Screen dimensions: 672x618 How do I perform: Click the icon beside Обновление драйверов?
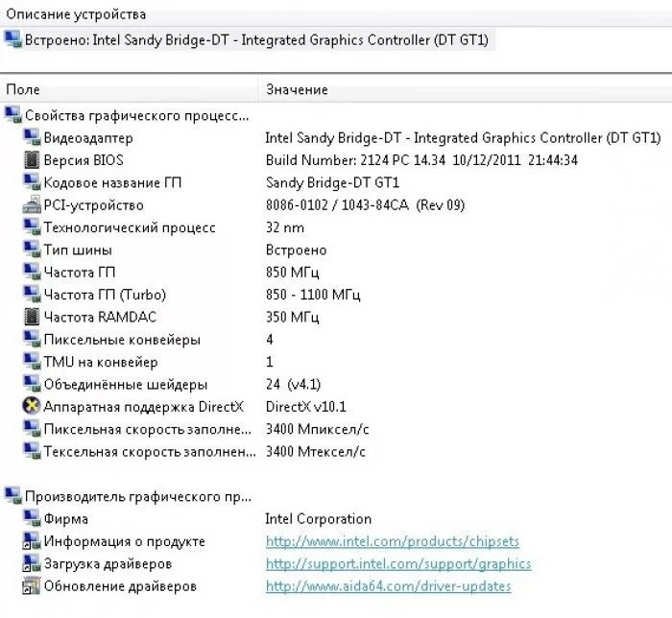32,586
